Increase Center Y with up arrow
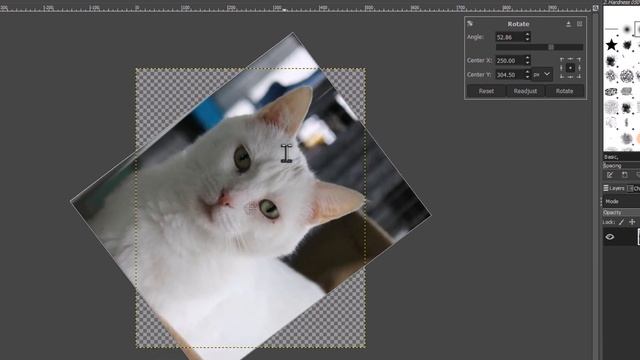Screen dimensions: 640x360 tap(527, 72)
